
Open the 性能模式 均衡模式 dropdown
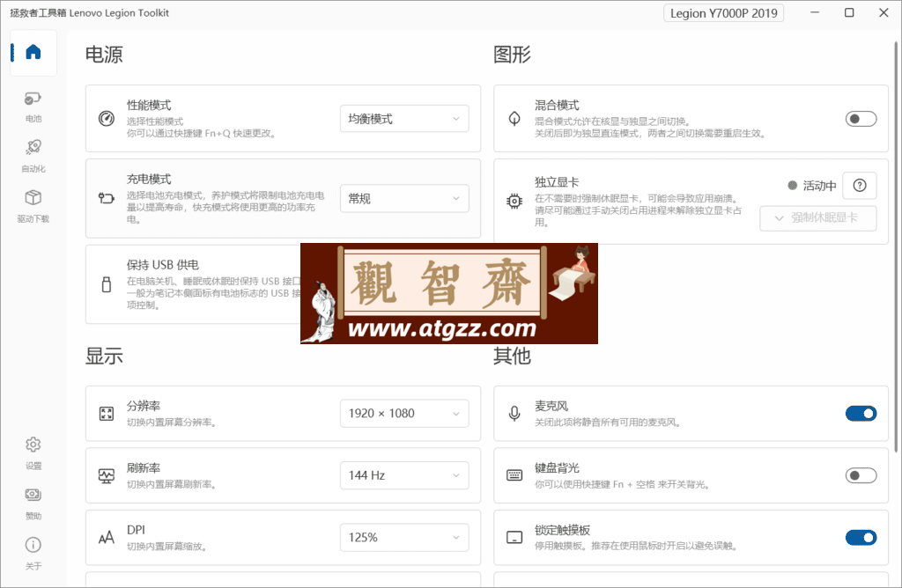coord(404,119)
